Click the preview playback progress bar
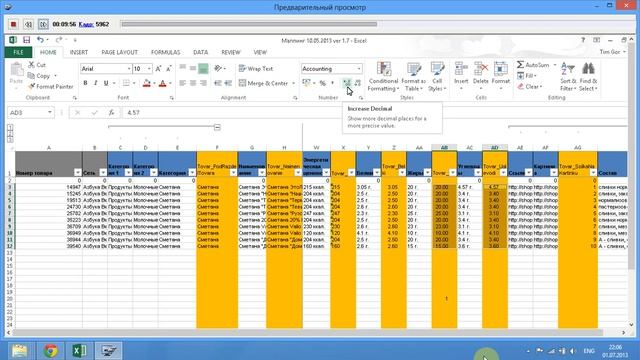 click(249, 24)
